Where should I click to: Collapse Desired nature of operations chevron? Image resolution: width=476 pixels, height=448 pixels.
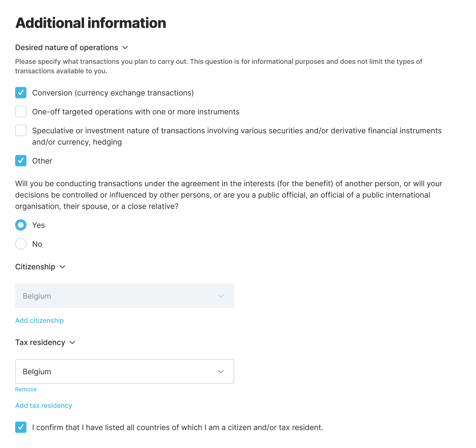pyautogui.click(x=125, y=47)
